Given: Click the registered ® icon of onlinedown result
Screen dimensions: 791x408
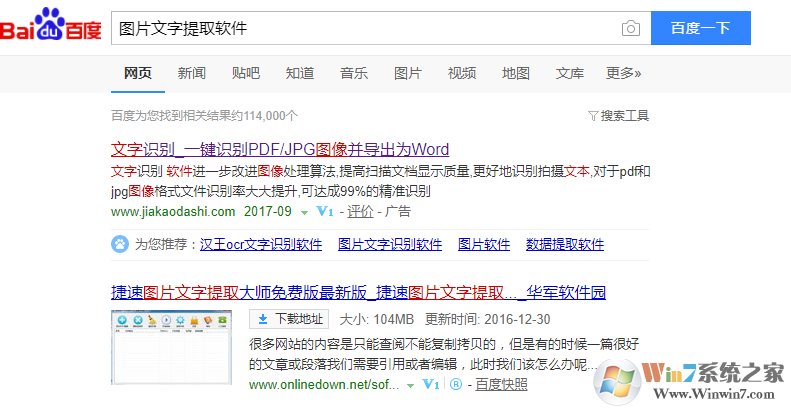Looking at the screenshot, I should point(456,384).
